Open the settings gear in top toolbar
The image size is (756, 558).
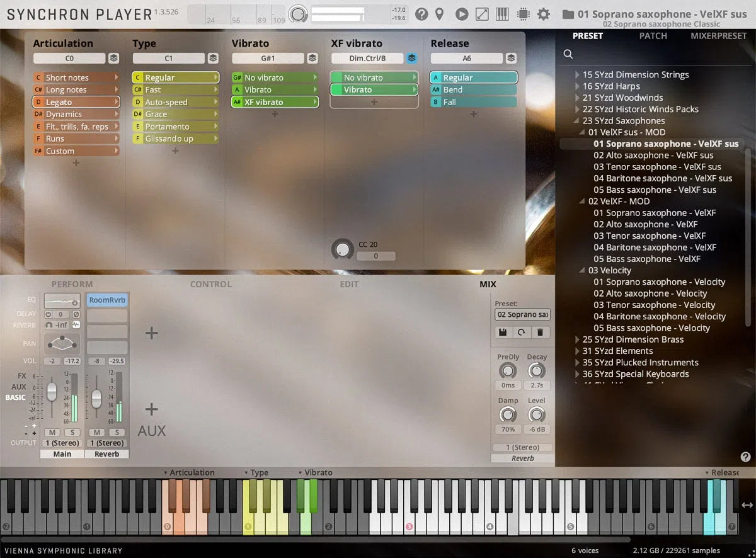[x=543, y=14]
